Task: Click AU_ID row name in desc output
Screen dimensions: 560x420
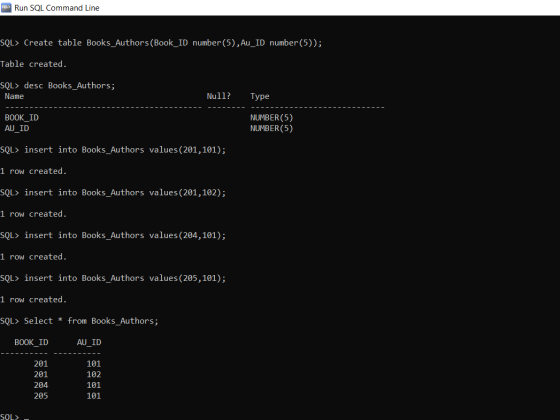Action: click(17, 128)
